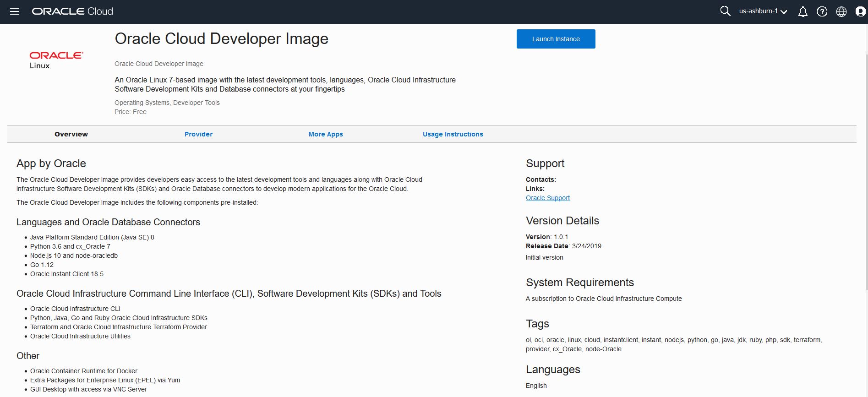Open the Usage Instructions tab
This screenshot has width=868, height=397.
[453, 134]
